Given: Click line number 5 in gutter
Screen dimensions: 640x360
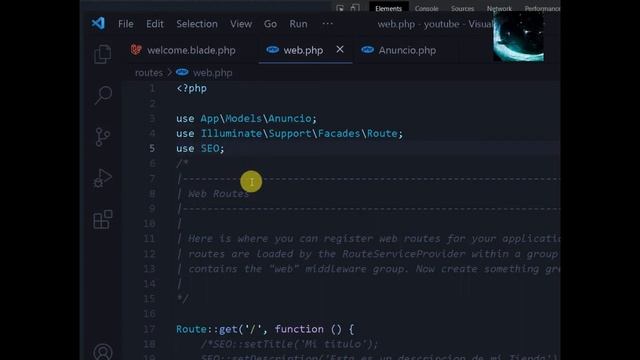Looking at the screenshot, I should tap(152, 149).
